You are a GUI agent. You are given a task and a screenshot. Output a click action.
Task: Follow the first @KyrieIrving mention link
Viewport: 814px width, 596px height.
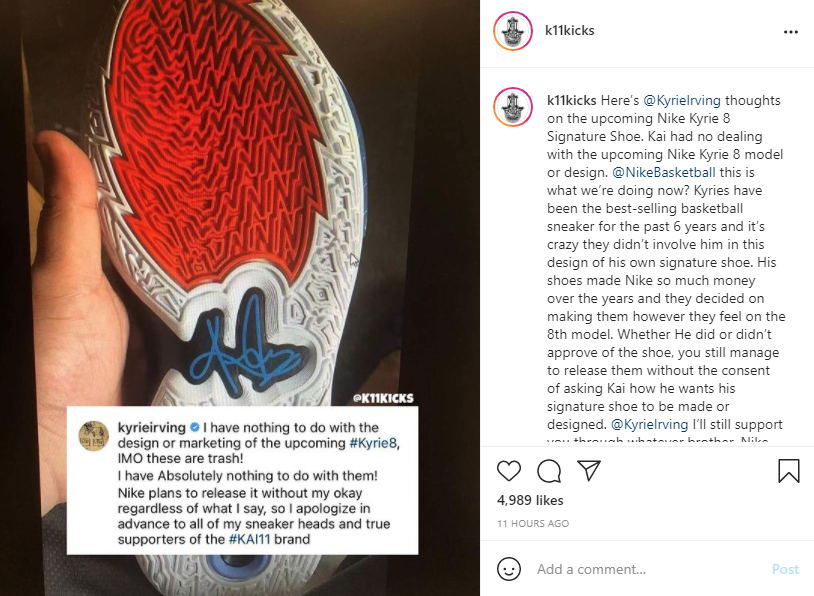coord(682,100)
